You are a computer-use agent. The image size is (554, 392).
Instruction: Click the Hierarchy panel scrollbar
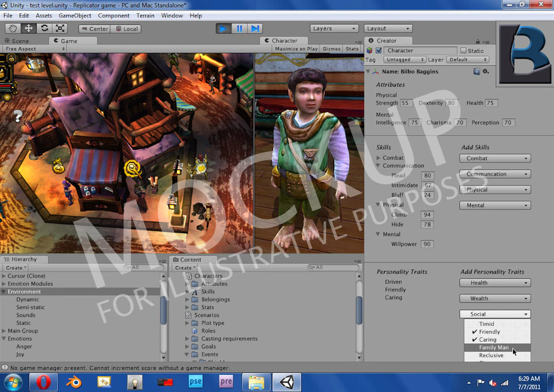pos(163,310)
